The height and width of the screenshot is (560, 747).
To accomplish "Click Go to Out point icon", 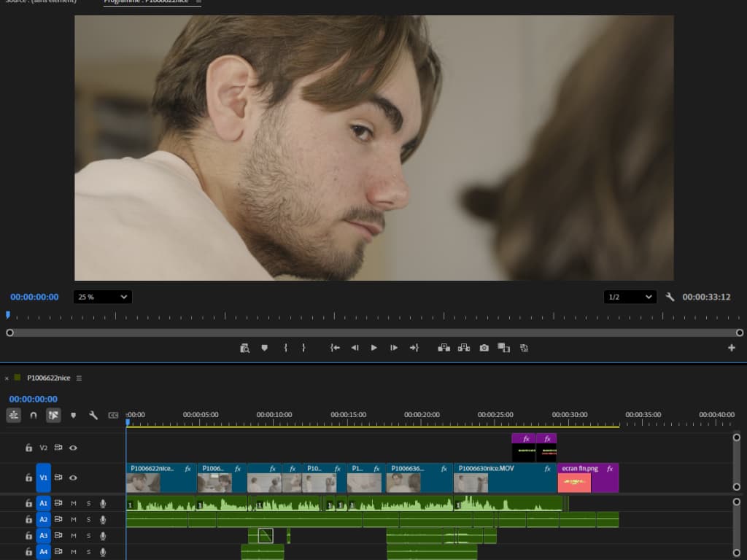I will pyautogui.click(x=414, y=348).
